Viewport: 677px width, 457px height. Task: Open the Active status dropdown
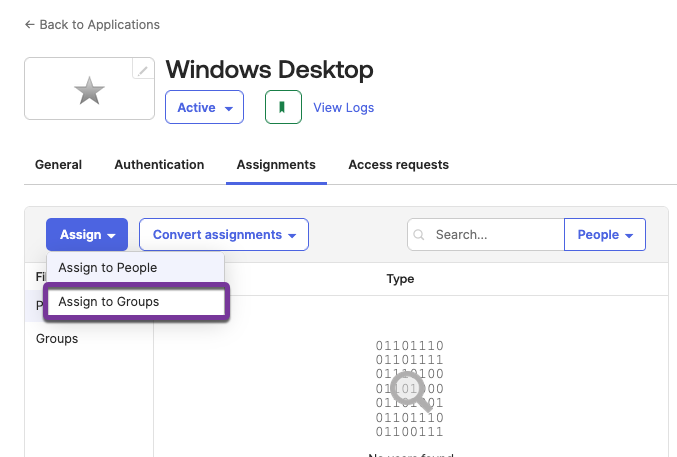(x=204, y=107)
